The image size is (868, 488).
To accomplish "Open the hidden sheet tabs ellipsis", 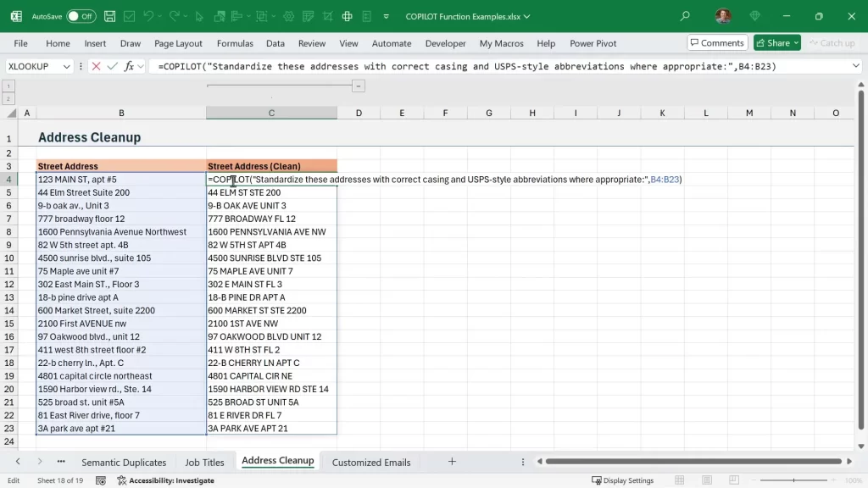I will (61, 462).
